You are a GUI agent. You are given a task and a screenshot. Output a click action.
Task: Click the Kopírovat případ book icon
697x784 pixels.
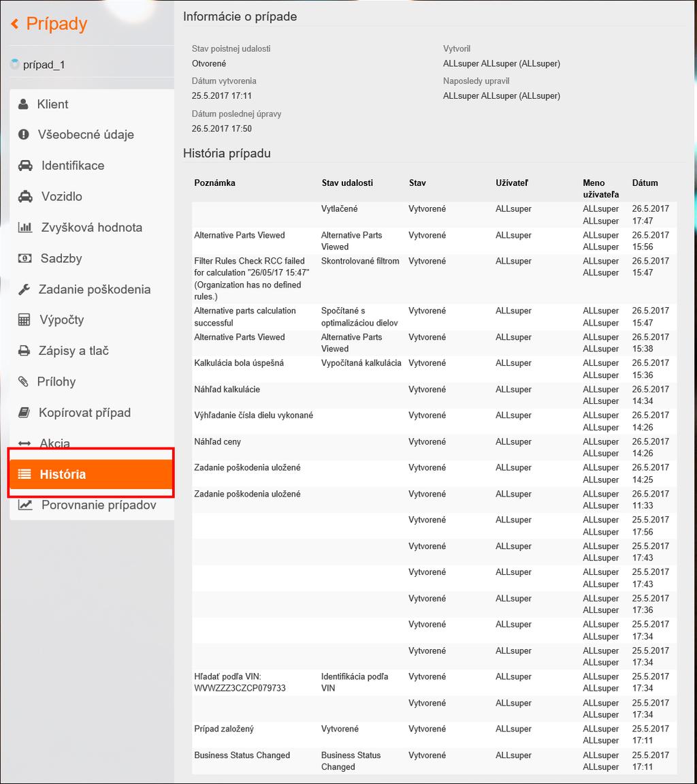point(24,413)
